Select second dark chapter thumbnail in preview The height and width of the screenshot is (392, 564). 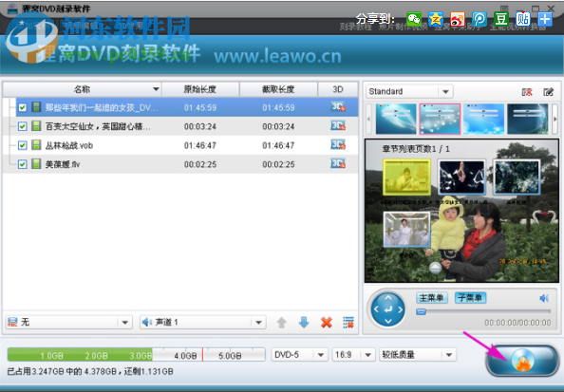(461, 177)
